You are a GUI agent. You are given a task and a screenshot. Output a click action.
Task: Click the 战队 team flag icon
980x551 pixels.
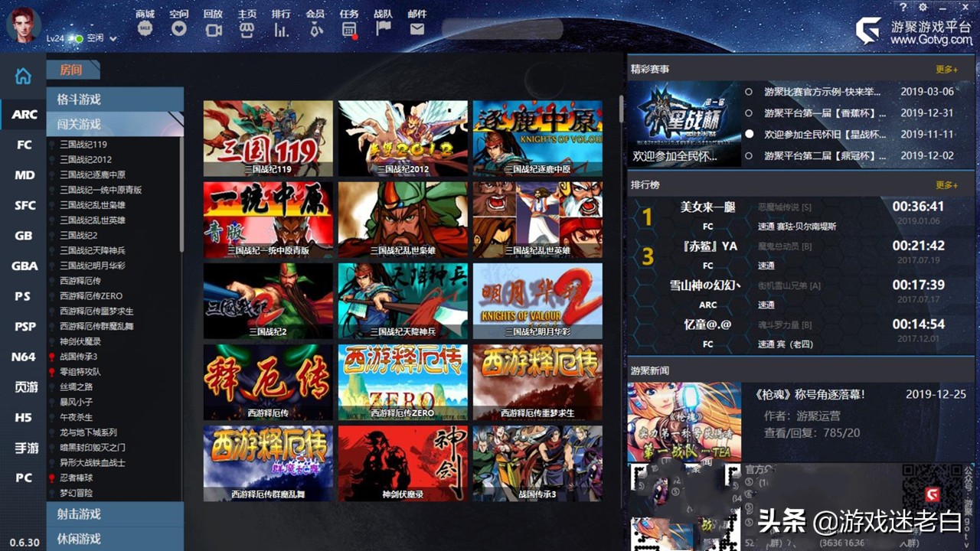(x=383, y=29)
